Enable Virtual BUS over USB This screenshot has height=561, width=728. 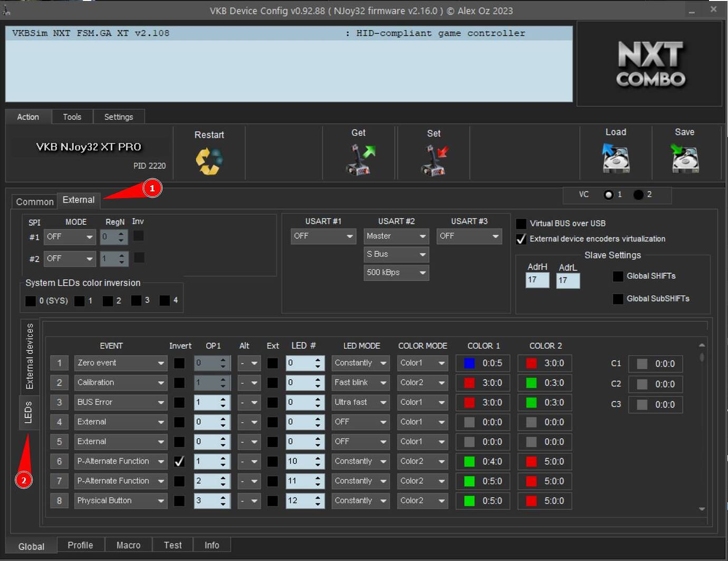521,224
